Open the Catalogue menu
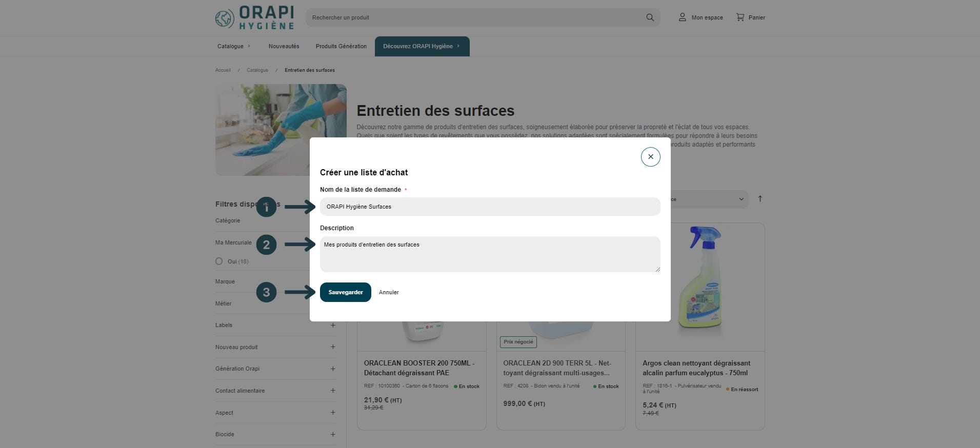This screenshot has width=980, height=448. tap(234, 46)
